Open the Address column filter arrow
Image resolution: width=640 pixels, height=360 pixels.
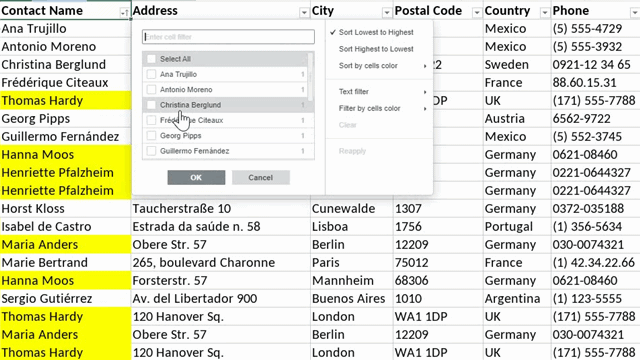pyautogui.click(x=304, y=13)
